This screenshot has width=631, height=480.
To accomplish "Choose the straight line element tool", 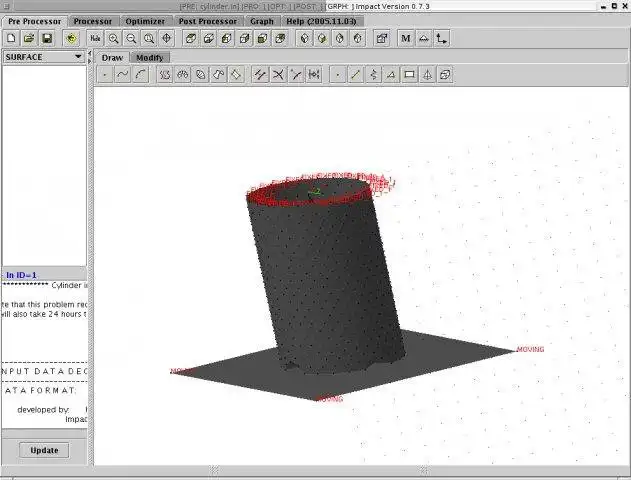I will [355, 75].
